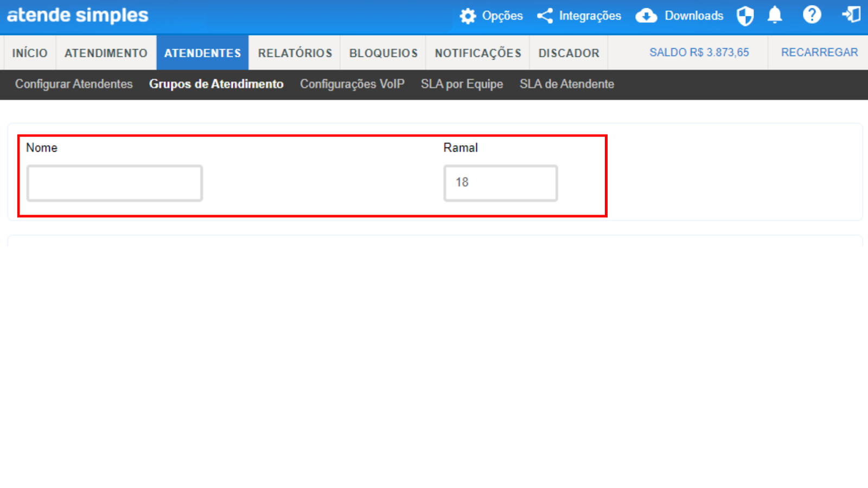Select the ATENDENTES tab

(202, 53)
